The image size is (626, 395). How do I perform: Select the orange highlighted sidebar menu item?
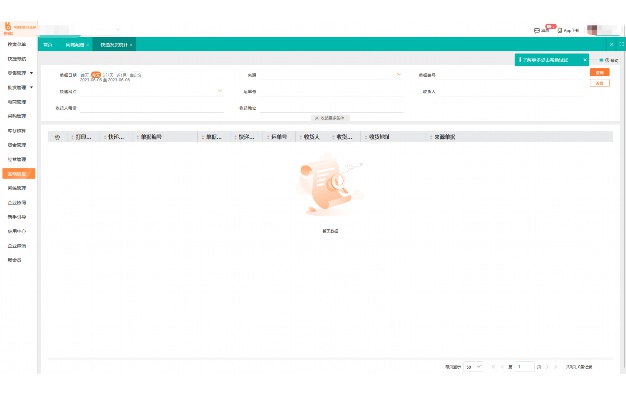tap(19, 173)
